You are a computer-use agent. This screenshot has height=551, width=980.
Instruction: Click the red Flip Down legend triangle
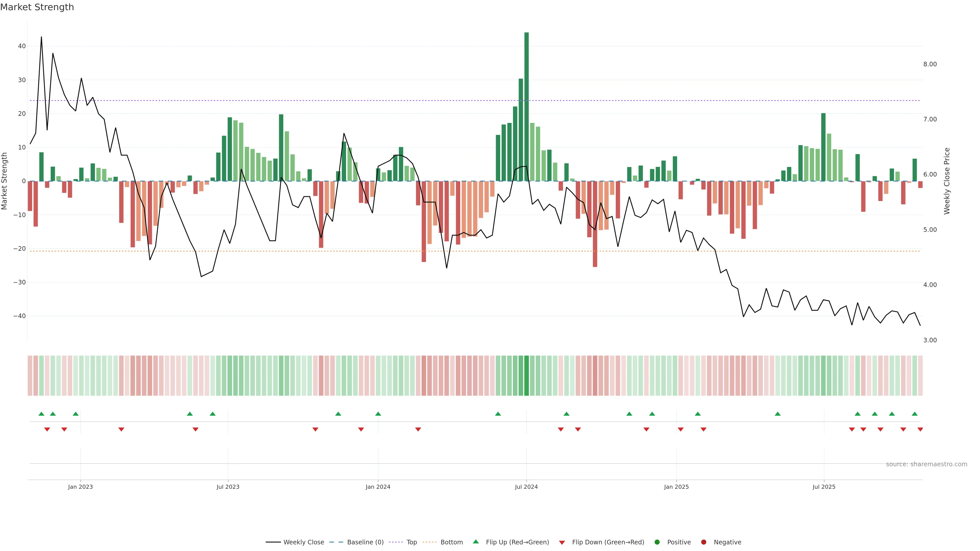point(561,542)
